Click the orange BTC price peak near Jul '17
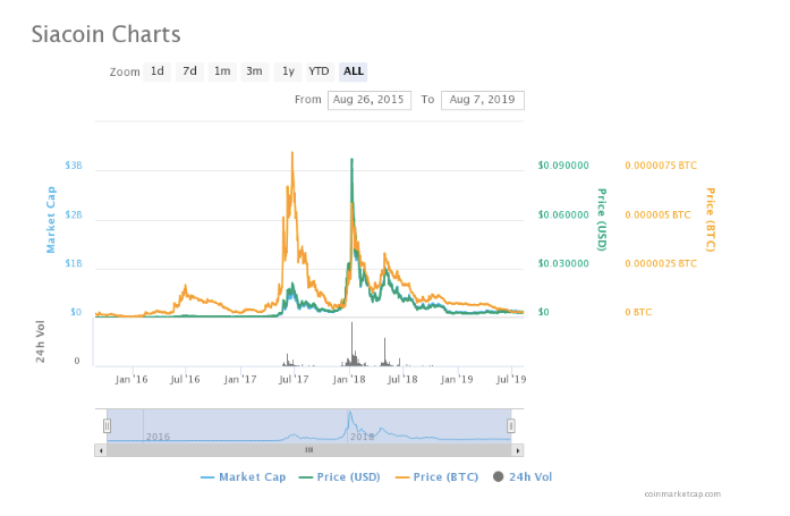 (292, 153)
